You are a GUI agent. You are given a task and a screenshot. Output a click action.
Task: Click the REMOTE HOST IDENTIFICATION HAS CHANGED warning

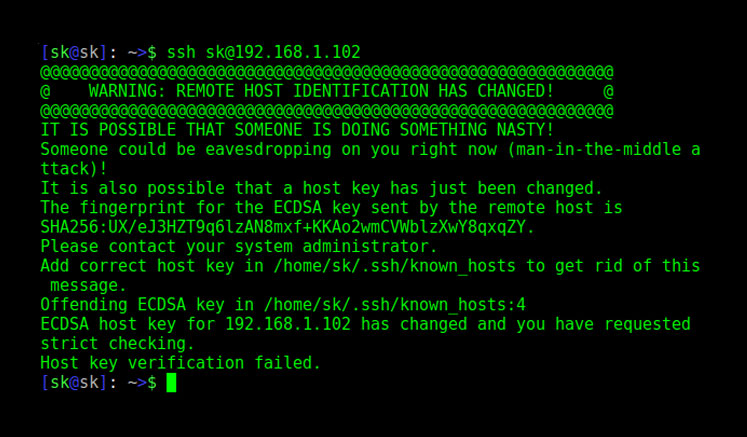pyautogui.click(x=321, y=91)
